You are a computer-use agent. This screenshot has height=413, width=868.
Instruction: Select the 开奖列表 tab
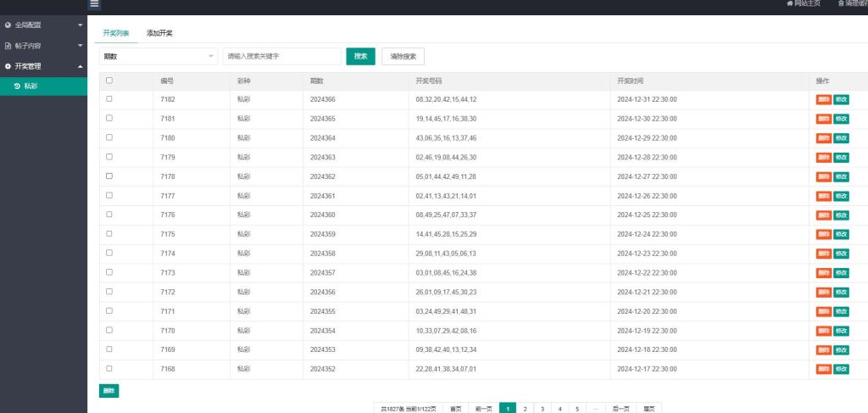click(x=116, y=33)
